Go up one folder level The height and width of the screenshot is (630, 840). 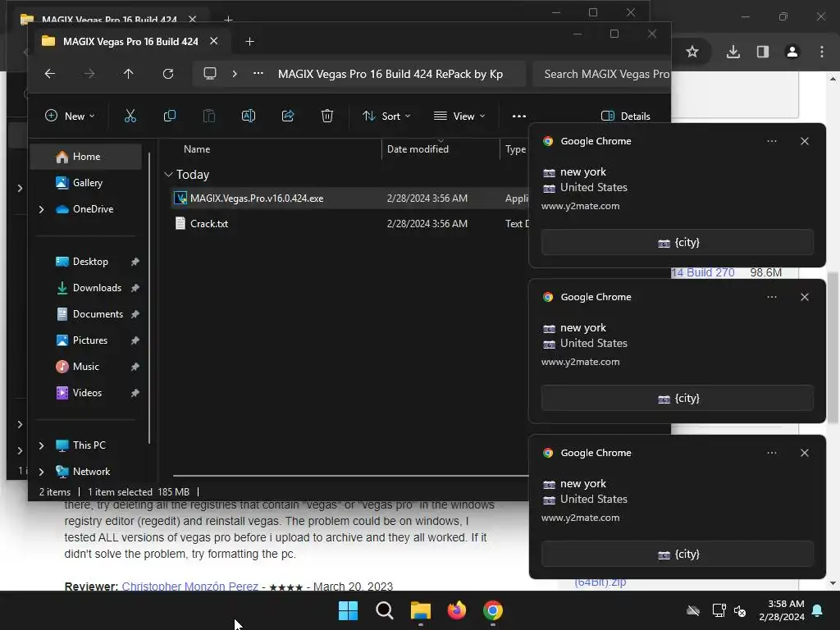[x=129, y=73]
